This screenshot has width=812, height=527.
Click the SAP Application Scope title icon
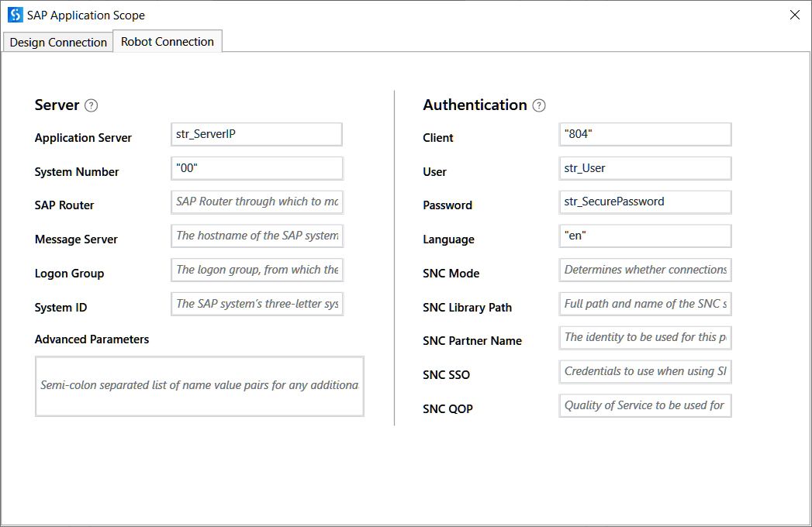(16, 15)
